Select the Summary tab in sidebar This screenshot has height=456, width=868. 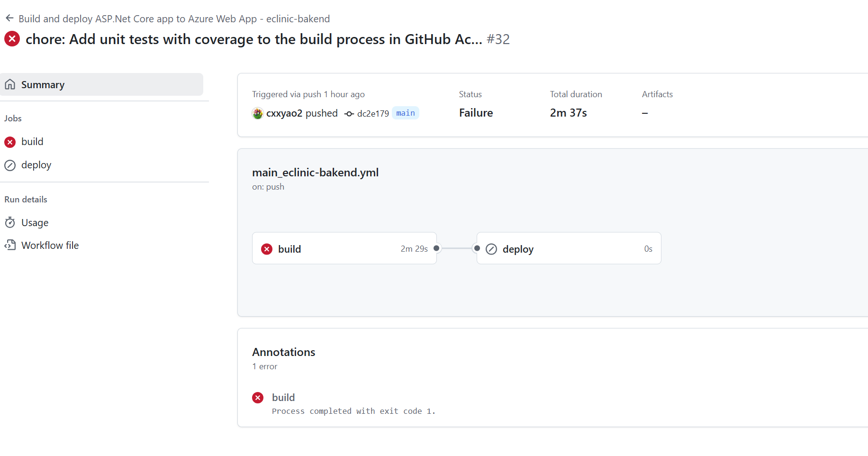101,84
